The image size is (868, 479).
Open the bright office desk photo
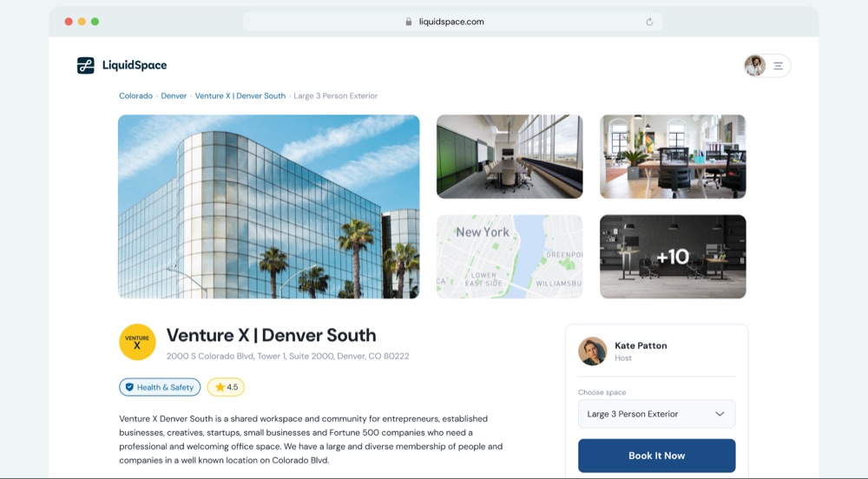click(673, 156)
